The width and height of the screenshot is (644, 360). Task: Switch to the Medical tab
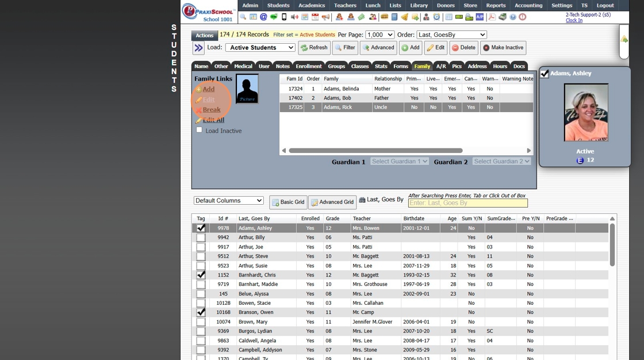pyautogui.click(x=243, y=66)
